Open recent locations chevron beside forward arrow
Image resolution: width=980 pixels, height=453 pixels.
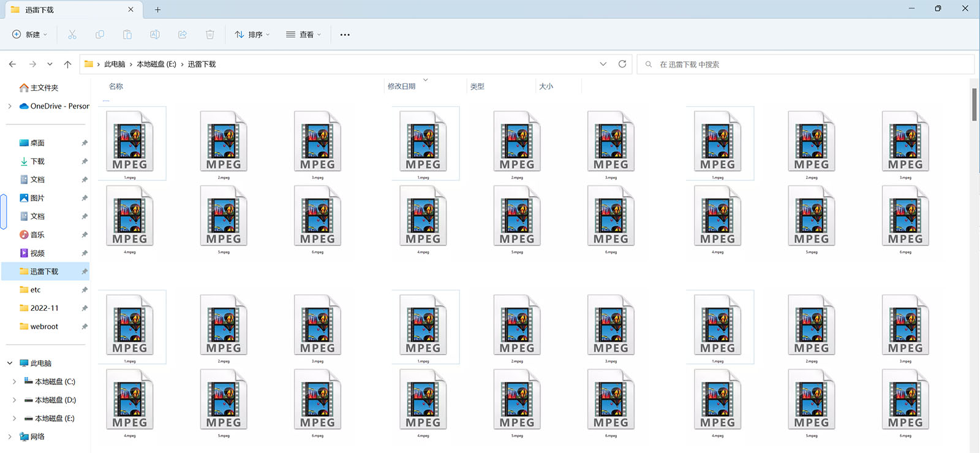tap(50, 64)
